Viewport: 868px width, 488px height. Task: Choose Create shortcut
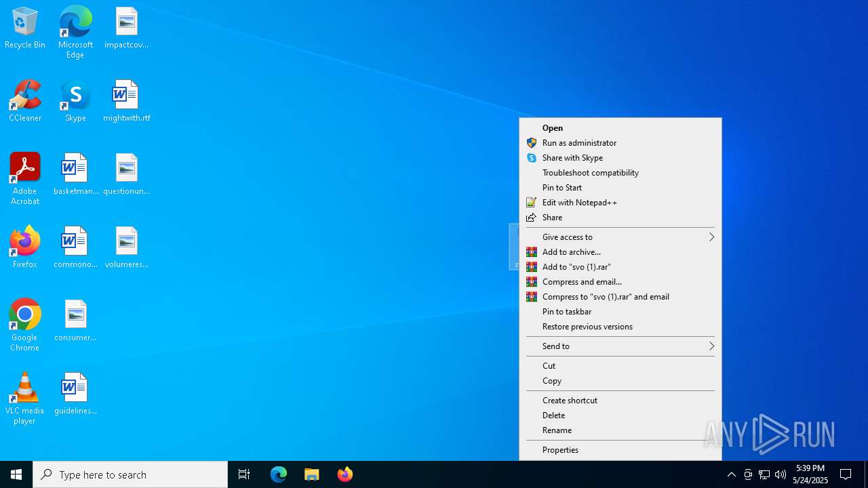coord(620,401)
